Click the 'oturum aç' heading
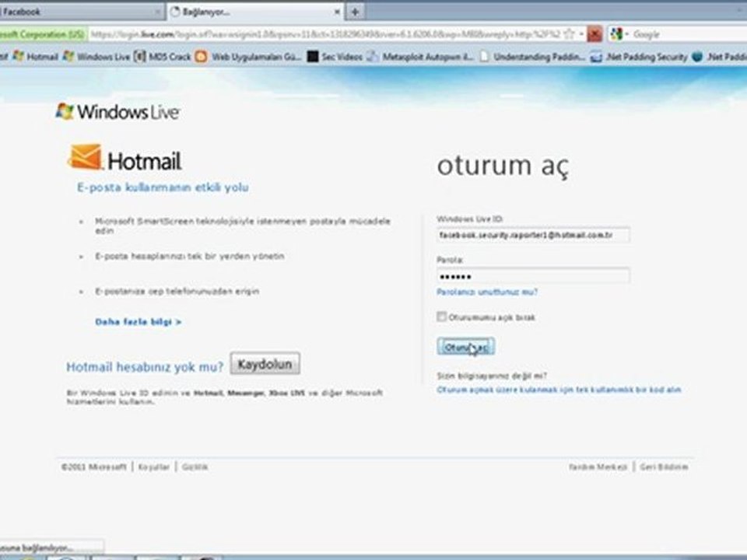Image resolution: width=747 pixels, height=560 pixels. coord(503,166)
